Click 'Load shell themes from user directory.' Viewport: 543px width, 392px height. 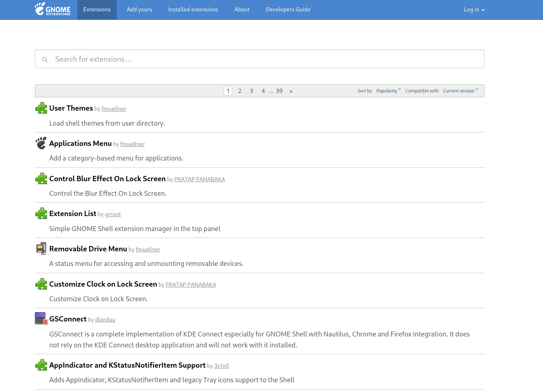coord(107,123)
